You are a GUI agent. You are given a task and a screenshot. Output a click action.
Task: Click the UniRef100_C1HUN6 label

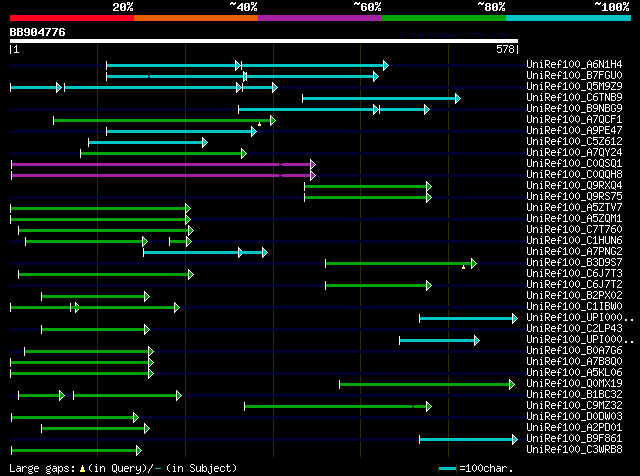(x=574, y=241)
